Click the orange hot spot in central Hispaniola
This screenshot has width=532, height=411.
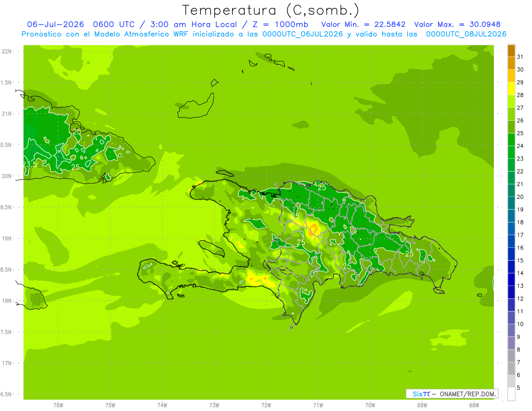[314, 229]
